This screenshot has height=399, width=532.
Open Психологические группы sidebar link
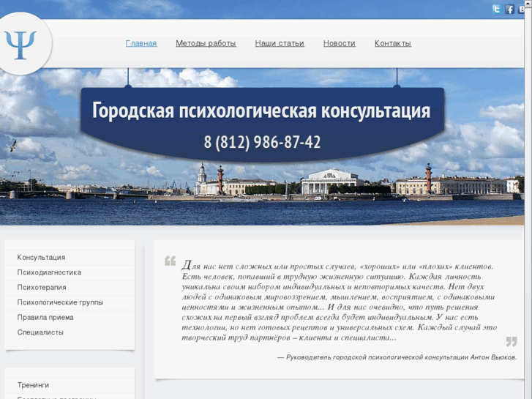(60, 302)
